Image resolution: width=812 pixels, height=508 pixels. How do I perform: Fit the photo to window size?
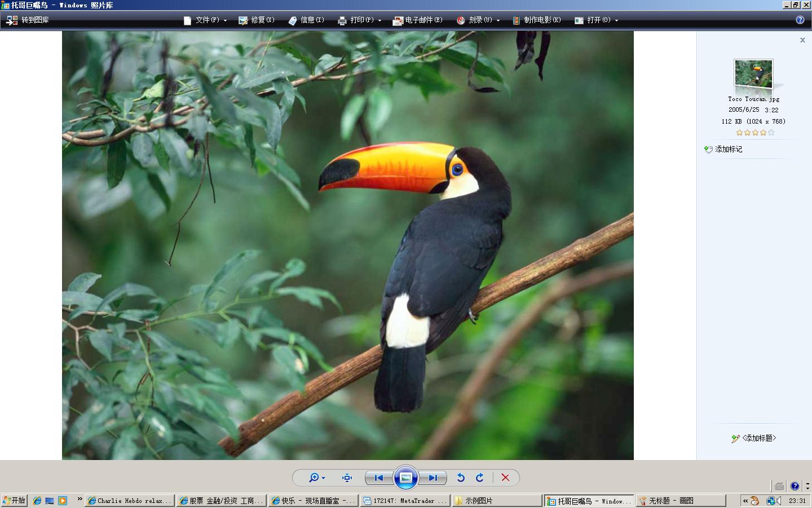(347, 478)
